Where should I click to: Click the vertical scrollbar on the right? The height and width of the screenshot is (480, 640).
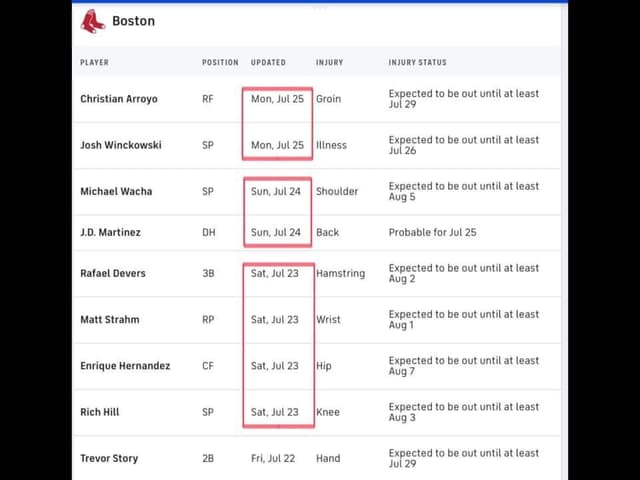pyautogui.click(x=564, y=242)
